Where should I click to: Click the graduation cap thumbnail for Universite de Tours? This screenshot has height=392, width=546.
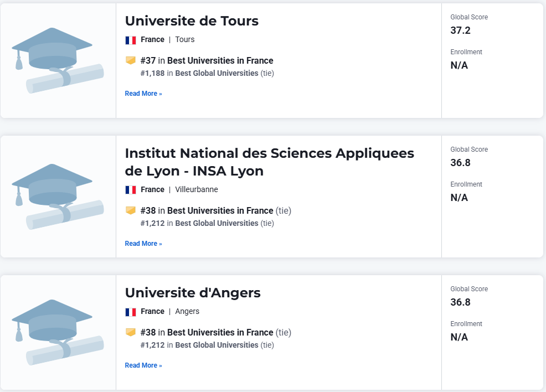(58, 60)
